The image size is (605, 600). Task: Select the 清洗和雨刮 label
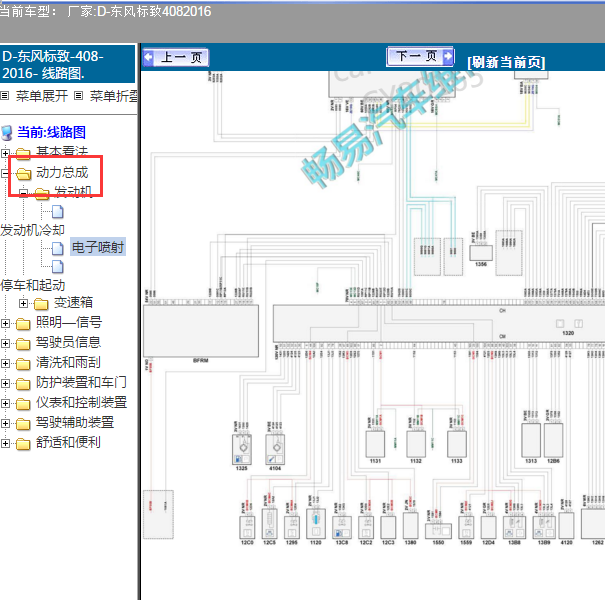pyautogui.click(x=68, y=362)
